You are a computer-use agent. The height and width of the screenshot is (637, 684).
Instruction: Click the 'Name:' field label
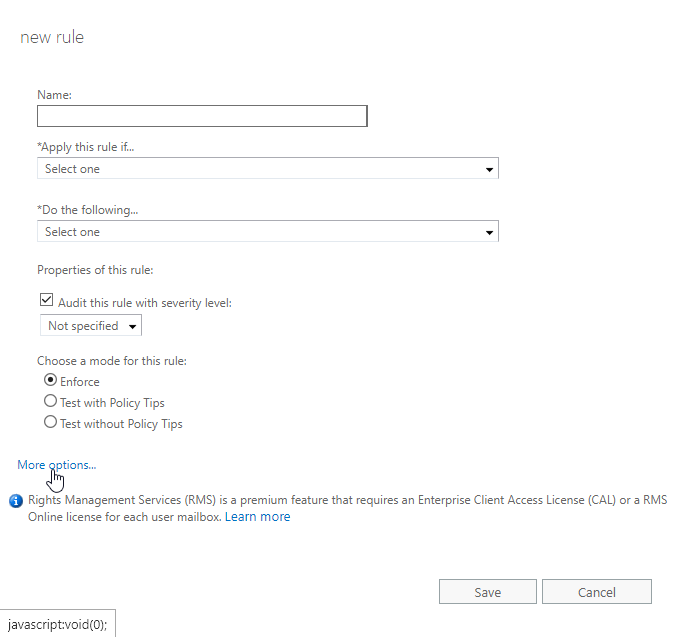(55, 95)
